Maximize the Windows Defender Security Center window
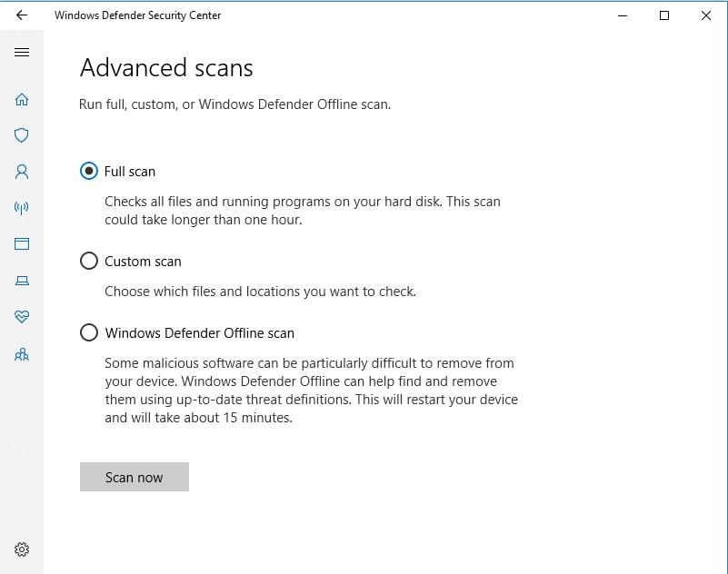This screenshot has height=574, width=728. (x=664, y=15)
